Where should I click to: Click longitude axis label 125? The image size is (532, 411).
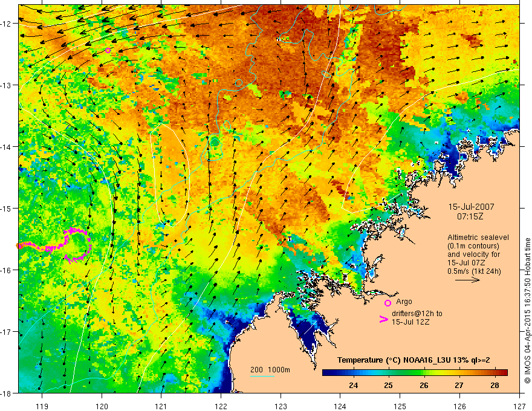coord(400,406)
